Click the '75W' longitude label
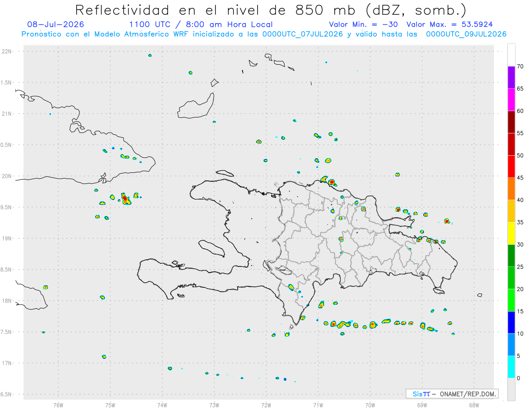 pyautogui.click(x=110, y=404)
